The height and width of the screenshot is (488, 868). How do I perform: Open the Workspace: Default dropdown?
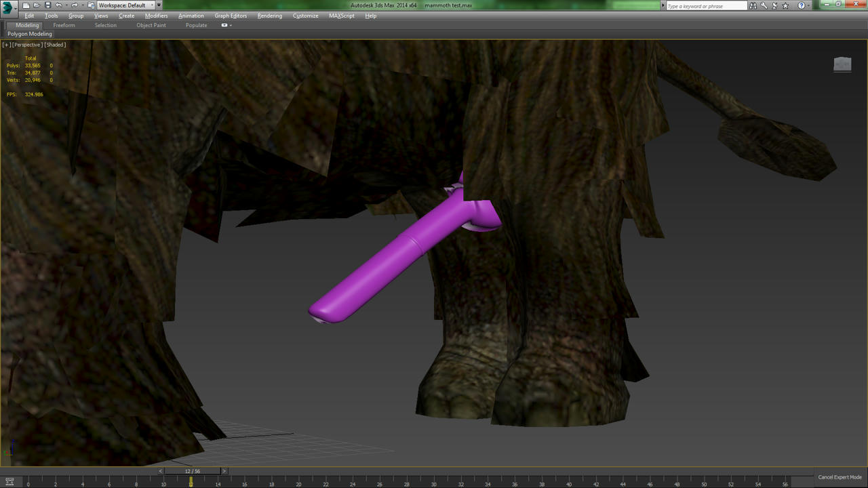coord(125,5)
